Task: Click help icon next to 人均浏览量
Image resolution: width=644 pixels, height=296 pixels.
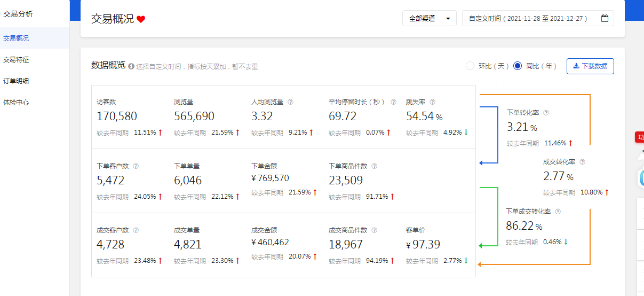Action: (291, 102)
